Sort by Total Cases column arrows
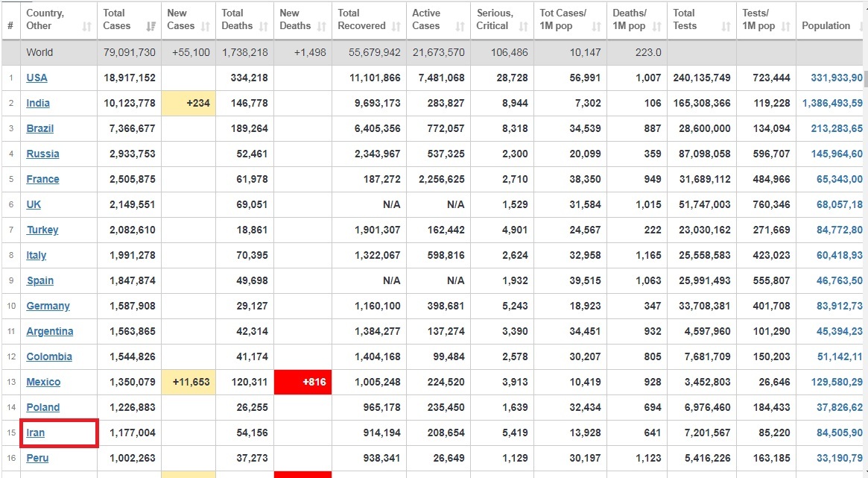Viewport: 868px width, 478px height. click(151, 26)
